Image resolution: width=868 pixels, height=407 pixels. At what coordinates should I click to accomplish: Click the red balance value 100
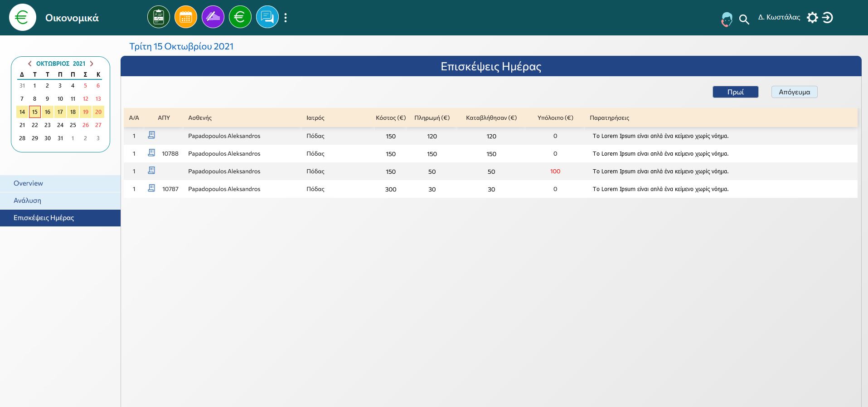(x=555, y=172)
